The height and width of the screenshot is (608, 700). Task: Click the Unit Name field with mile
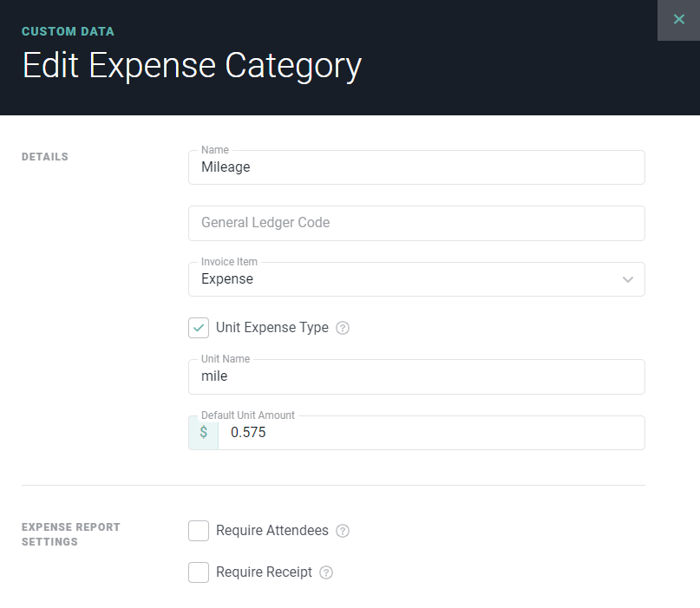[416, 376]
